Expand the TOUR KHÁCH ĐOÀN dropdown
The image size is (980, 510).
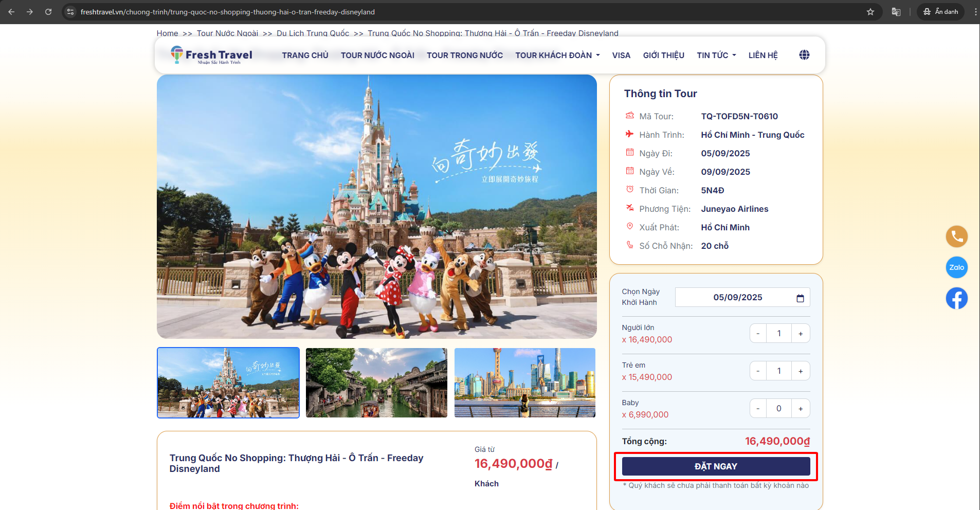(557, 55)
